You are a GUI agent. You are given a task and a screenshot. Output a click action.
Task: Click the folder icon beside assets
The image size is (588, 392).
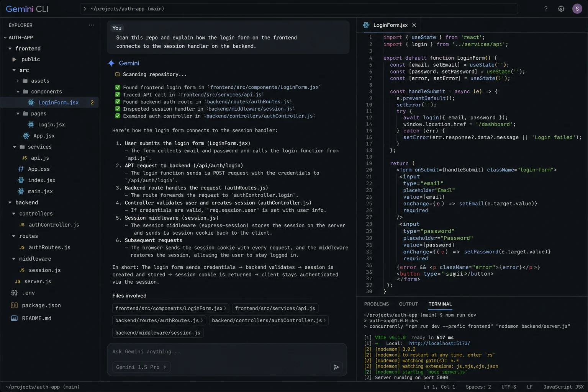click(x=25, y=81)
